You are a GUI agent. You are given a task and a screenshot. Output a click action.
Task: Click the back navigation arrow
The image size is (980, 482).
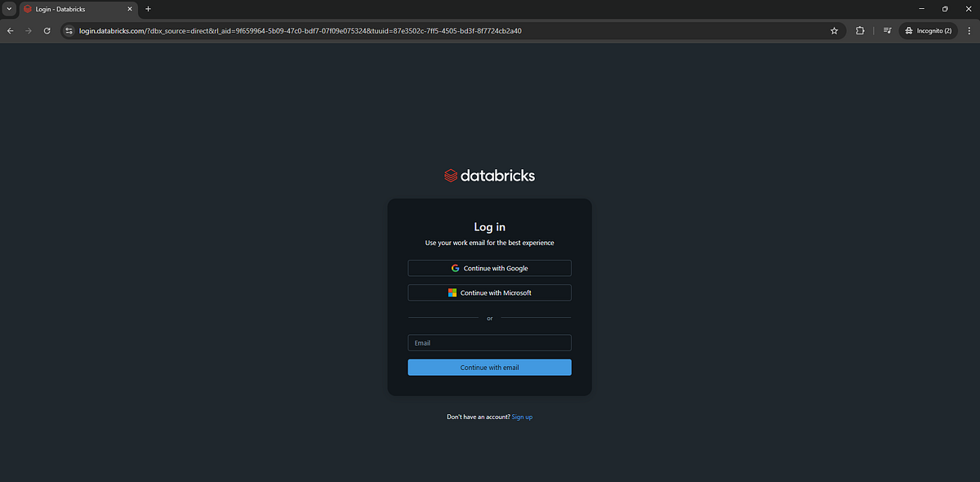[x=10, y=30]
